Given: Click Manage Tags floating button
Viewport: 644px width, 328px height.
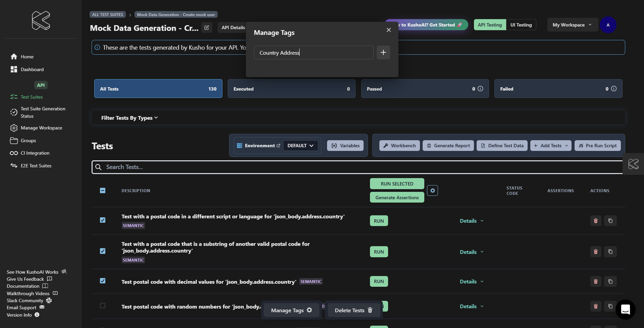Looking at the screenshot, I should tap(291, 310).
